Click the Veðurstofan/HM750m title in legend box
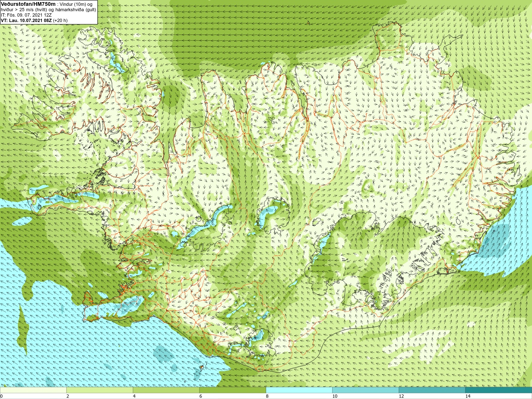Screen dimensions: 532x399 click(28, 4)
